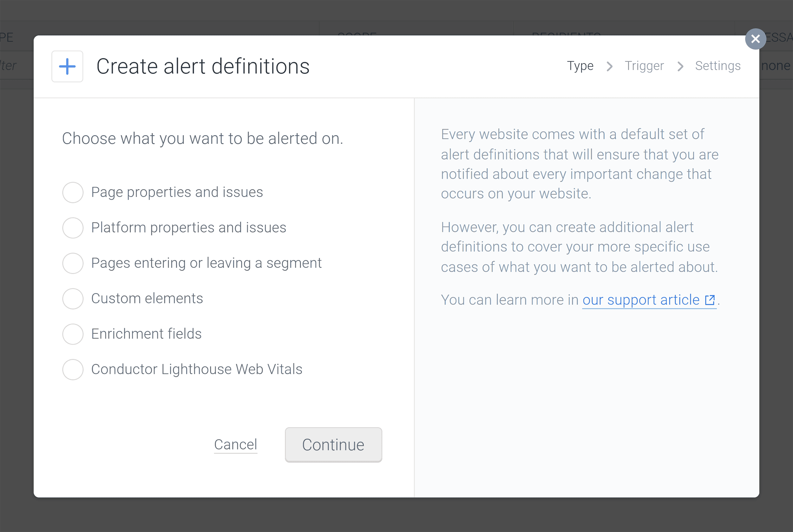793x532 pixels.
Task: Click the plus icon beside the dialog title
Action: pyautogui.click(x=67, y=66)
